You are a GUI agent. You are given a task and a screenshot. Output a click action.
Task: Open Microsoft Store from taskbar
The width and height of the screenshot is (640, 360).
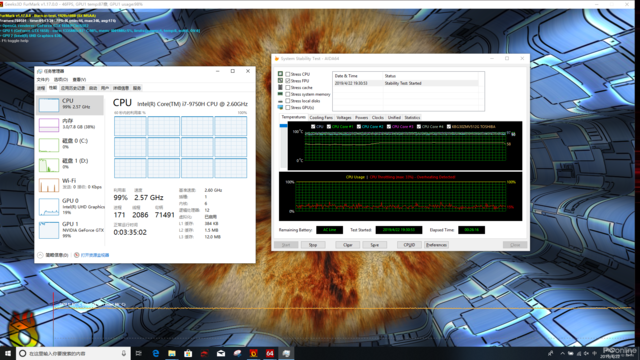point(188,353)
